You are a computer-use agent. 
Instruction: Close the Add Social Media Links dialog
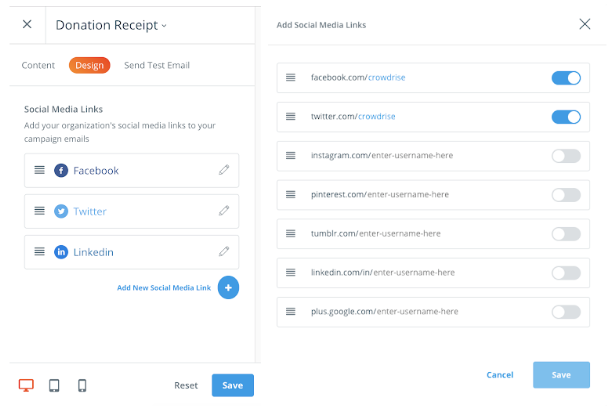tap(585, 24)
